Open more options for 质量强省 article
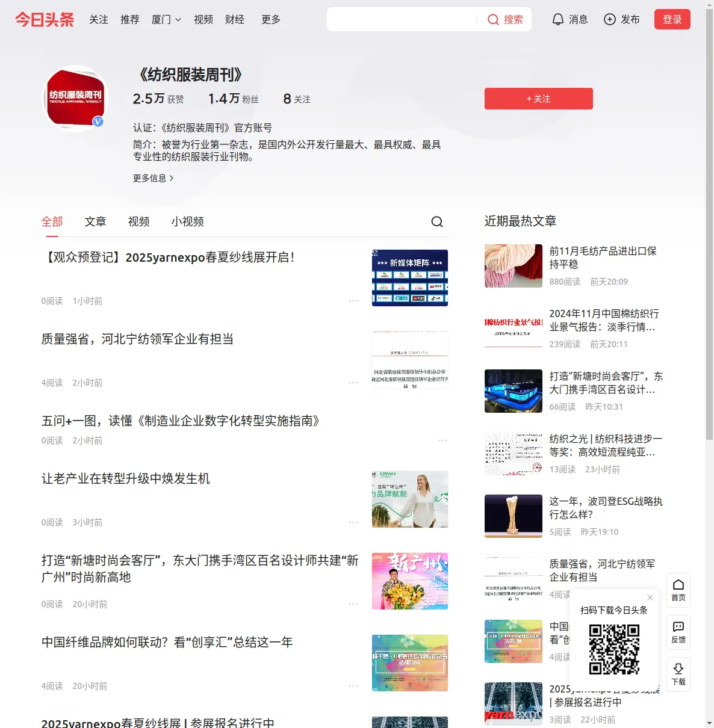Screen dimensions: 714x728 [353, 383]
